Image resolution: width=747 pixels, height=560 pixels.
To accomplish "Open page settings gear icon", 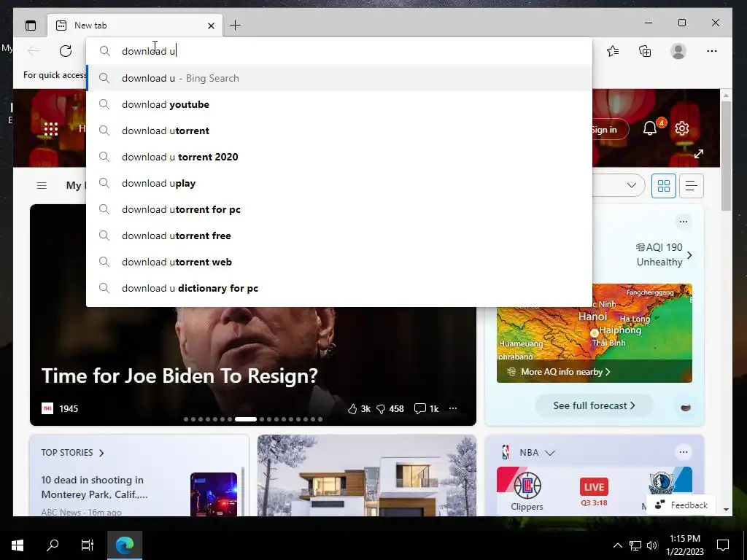I will click(682, 128).
